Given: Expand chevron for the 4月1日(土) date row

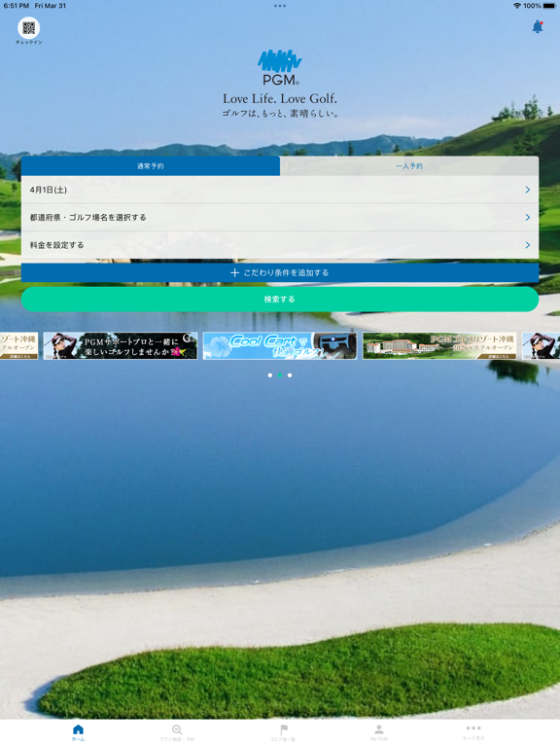Looking at the screenshot, I should point(528,190).
